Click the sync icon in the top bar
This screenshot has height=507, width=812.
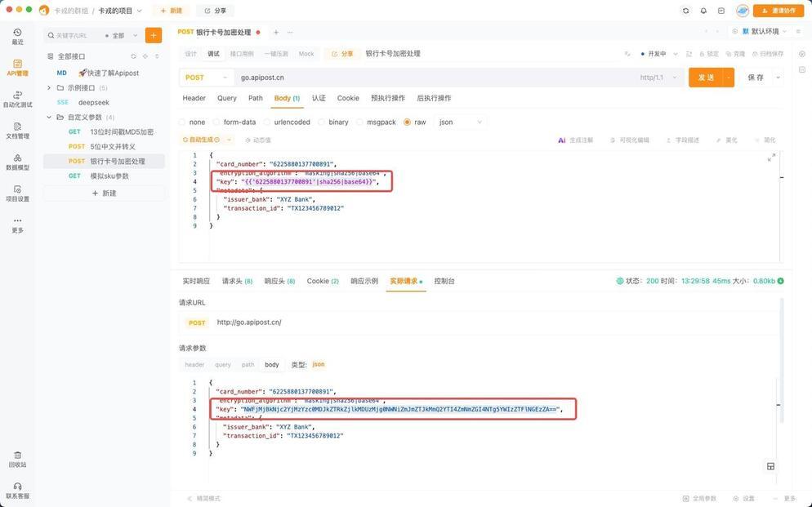pyautogui.click(x=685, y=11)
